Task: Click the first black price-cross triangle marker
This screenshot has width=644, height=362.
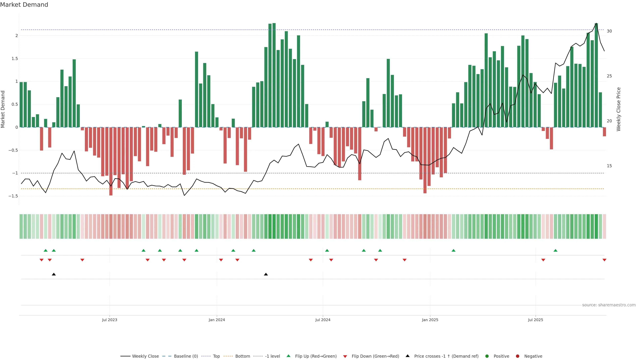Action: [54, 274]
